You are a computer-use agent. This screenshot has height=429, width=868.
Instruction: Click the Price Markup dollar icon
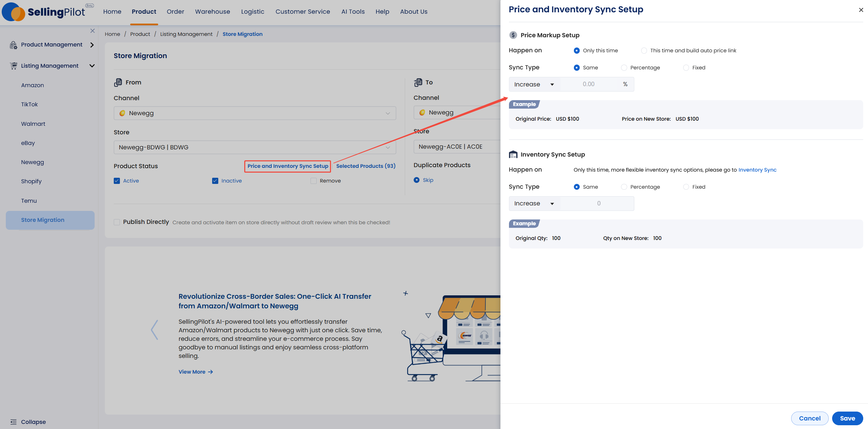point(513,35)
